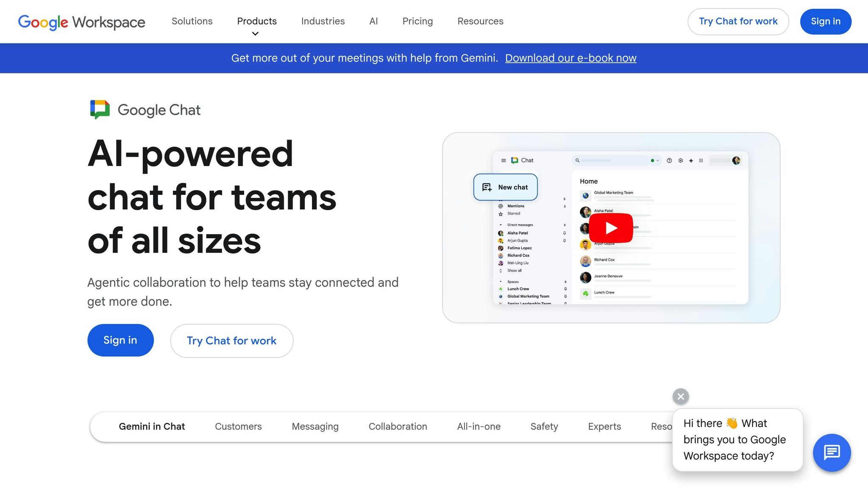Open the Pricing menu item

click(417, 21)
